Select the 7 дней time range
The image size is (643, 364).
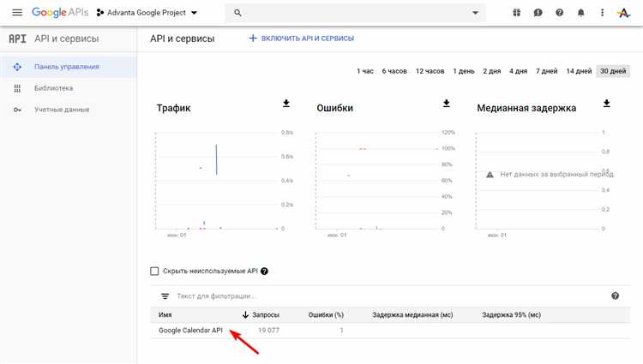click(546, 71)
